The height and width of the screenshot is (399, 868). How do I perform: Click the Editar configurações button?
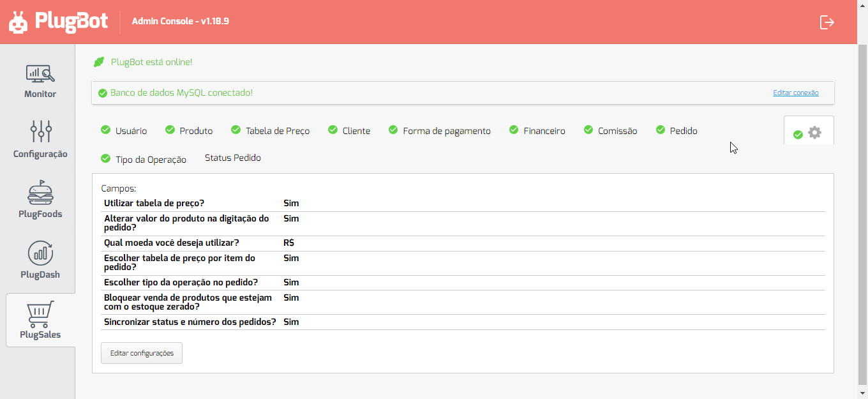[142, 353]
